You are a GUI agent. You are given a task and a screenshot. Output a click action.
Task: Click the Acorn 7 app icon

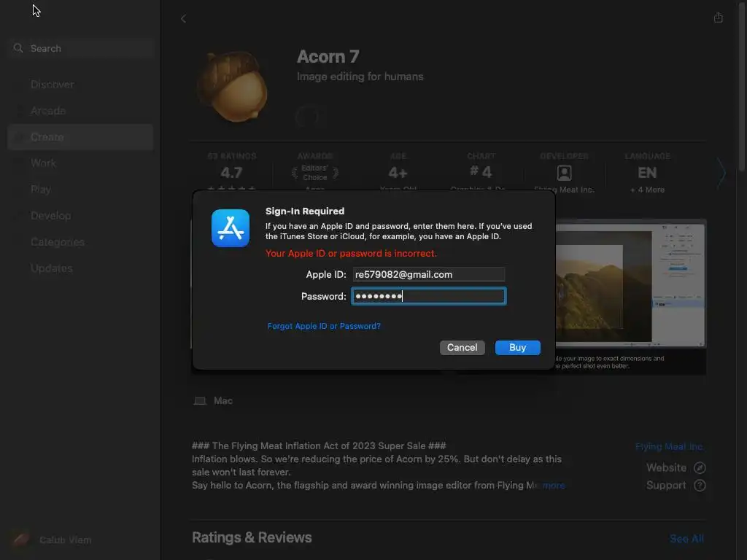click(232, 86)
